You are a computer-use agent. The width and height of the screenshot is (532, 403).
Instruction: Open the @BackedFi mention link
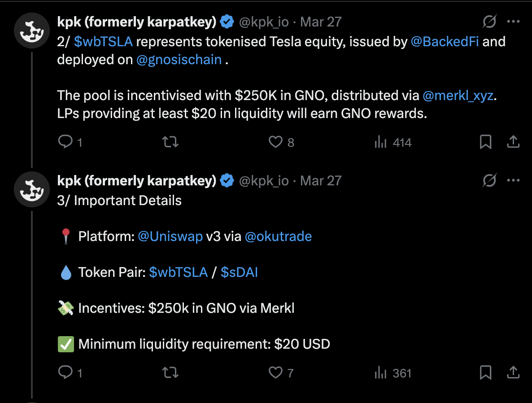445,42
